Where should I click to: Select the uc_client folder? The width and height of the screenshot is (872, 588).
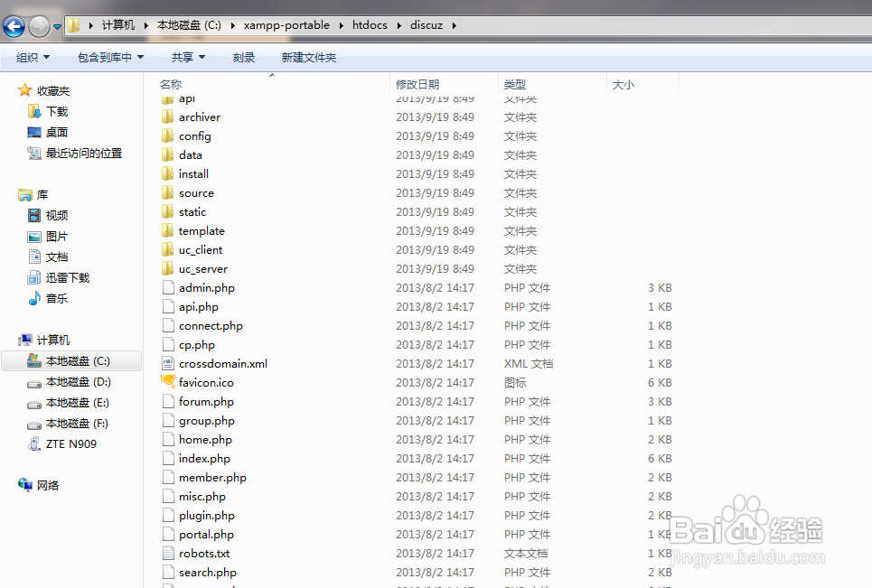pyautogui.click(x=201, y=249)
